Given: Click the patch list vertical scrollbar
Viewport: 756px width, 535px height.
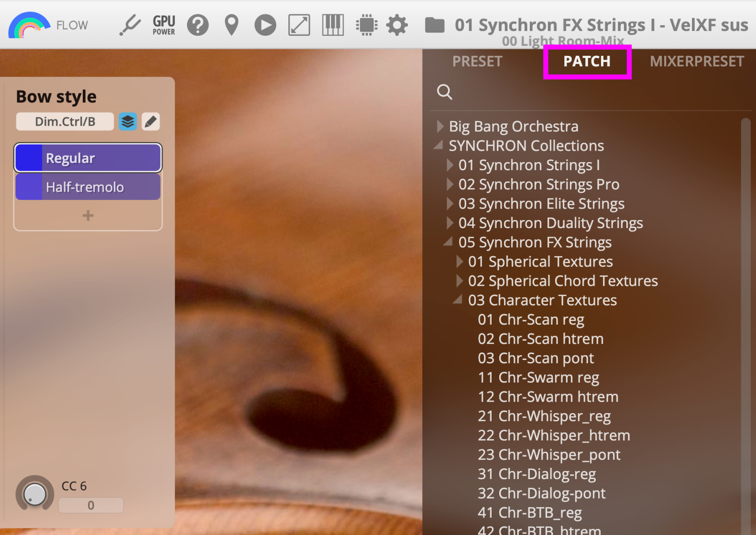Looking at the screenshot, I should click(745, 326).
